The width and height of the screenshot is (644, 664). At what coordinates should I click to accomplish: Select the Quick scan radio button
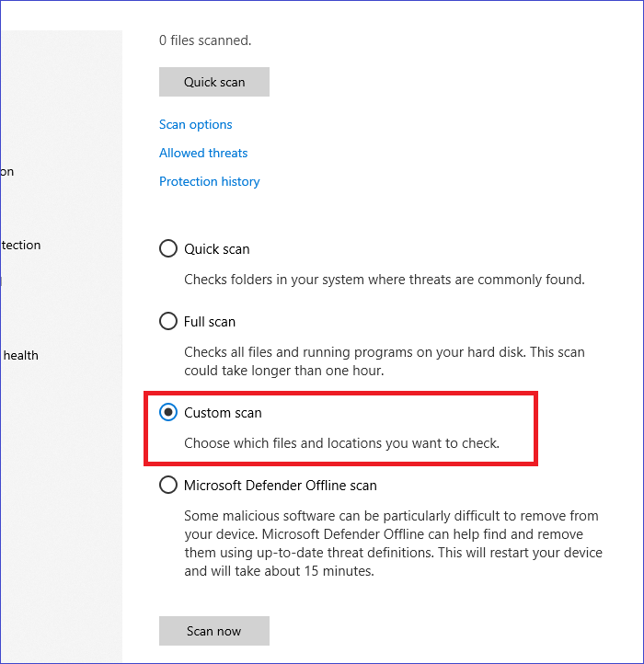(x=168, y=248)
